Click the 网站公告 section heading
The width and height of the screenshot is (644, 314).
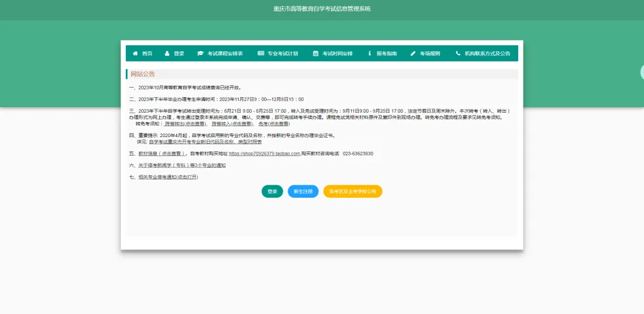[x=143, y=74]
